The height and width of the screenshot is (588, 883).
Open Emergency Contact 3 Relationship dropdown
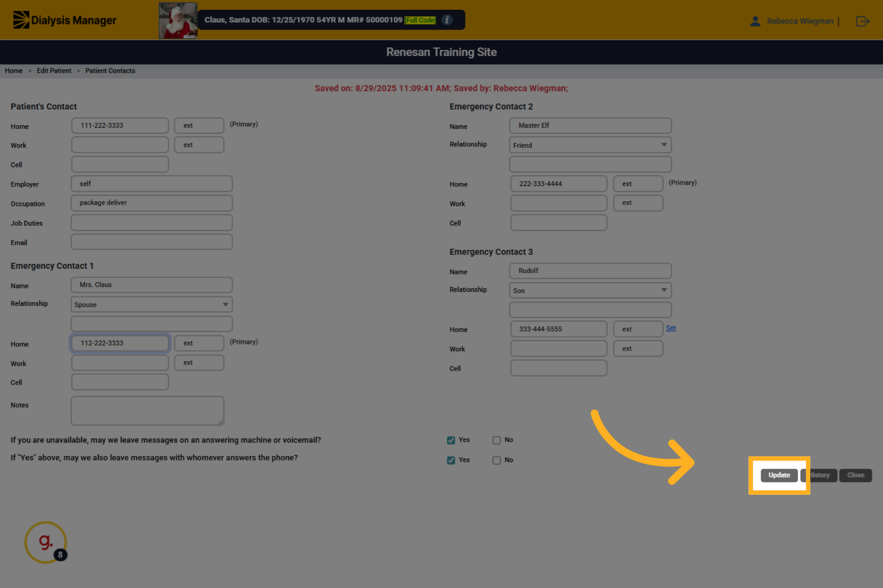click(x=590, y=291)
